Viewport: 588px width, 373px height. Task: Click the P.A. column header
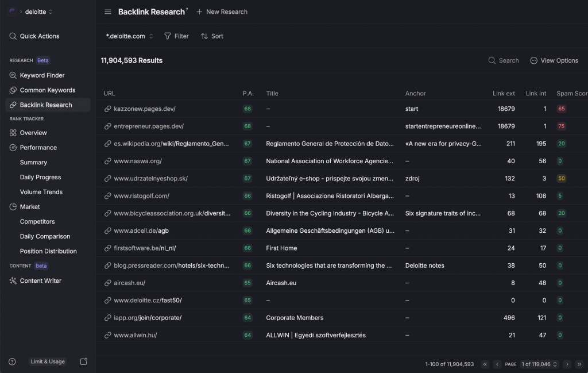248,94
